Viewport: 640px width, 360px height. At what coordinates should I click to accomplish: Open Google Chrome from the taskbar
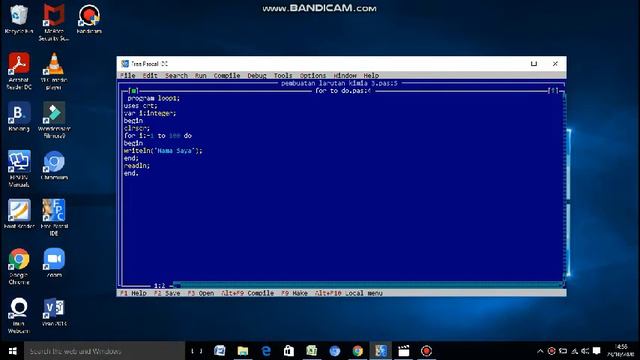pyautogui.click(x=358, y=351)
